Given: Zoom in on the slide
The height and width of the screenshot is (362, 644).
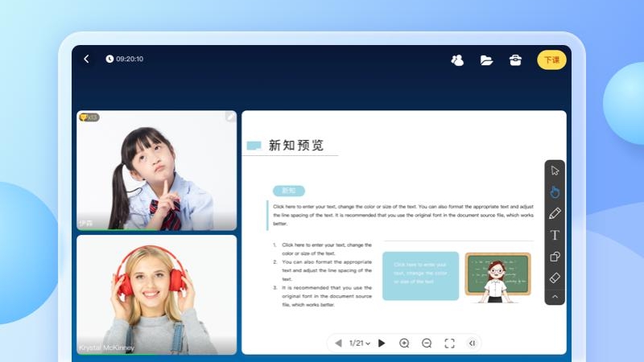Looking at the screenshot, I should [404, 343].
